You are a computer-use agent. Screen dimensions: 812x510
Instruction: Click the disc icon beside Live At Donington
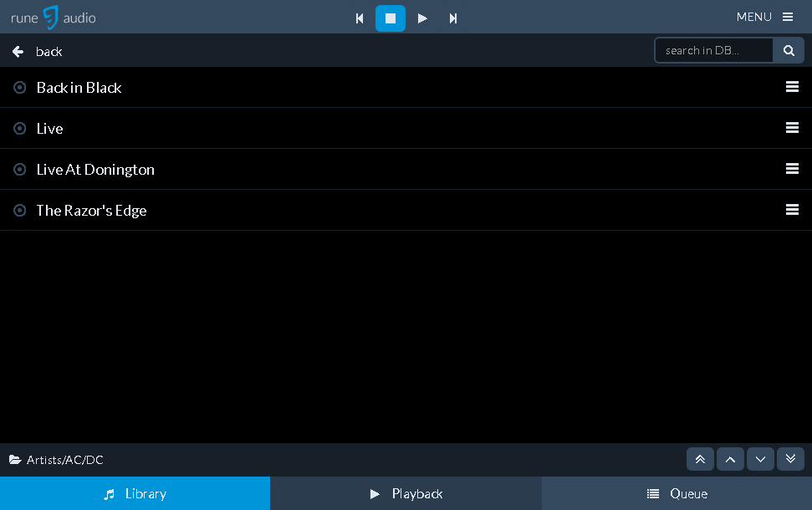click(20, 170)
